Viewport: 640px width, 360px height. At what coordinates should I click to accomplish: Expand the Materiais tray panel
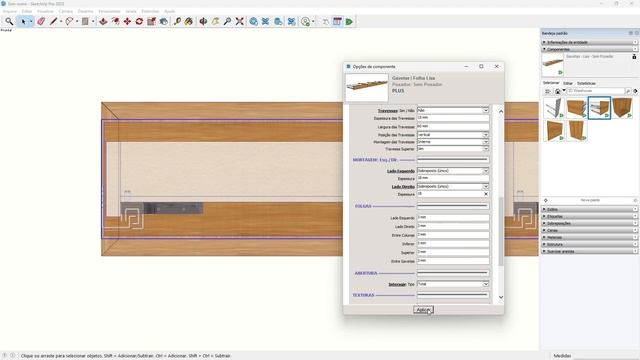590,237
